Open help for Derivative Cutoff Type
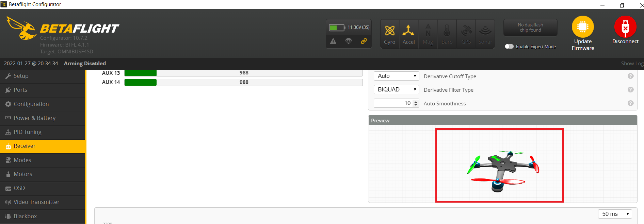The width and height of the screenshot is (644, 224). click(x=630, y=76)
